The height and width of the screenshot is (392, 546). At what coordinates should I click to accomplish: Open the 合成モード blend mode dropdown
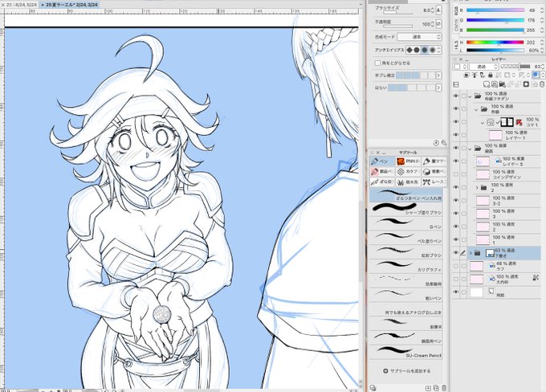click(420, 37)
